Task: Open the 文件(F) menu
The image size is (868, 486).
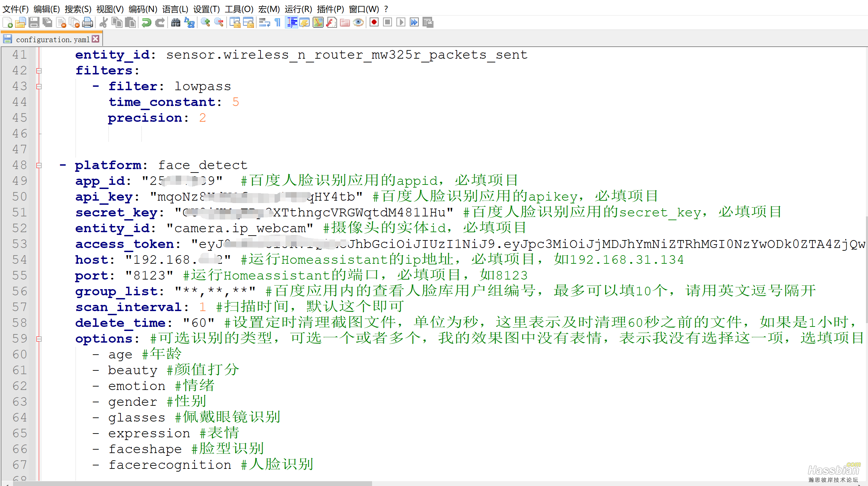Action: [x=15, y=9]
